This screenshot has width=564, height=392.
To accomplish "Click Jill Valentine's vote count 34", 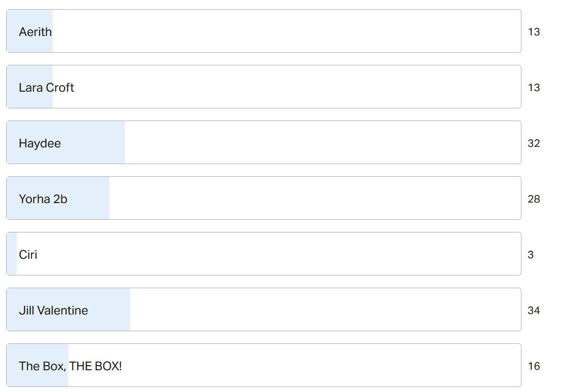I will pyautogui.click(x=534, y=310).
